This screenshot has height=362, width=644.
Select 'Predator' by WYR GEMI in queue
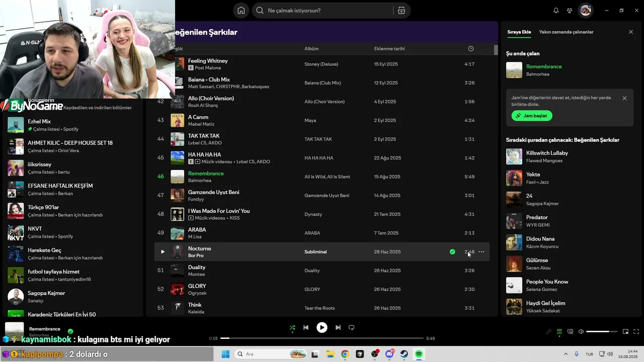coord(570,221)
